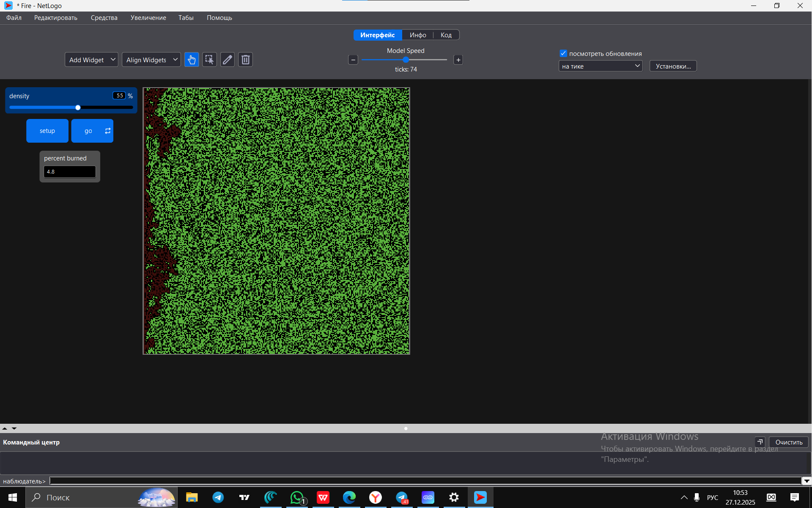
Task: Select the widget selection tool icon
Action: coord(209,60)
